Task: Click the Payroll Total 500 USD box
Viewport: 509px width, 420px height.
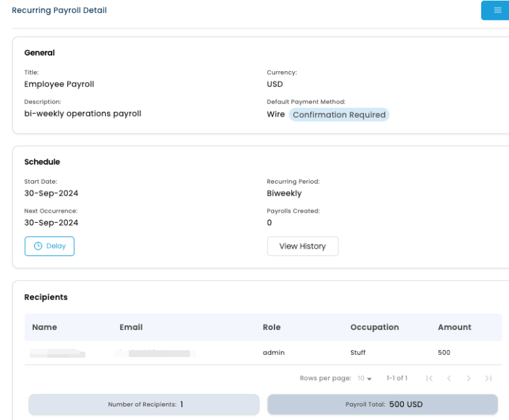Action: click(x=383, y=404)
